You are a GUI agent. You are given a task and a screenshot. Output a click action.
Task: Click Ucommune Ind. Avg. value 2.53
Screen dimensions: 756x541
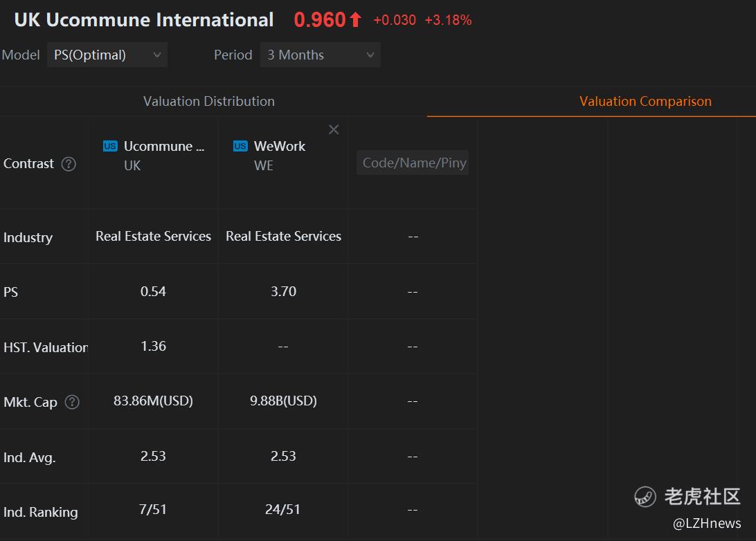[153, 456]
